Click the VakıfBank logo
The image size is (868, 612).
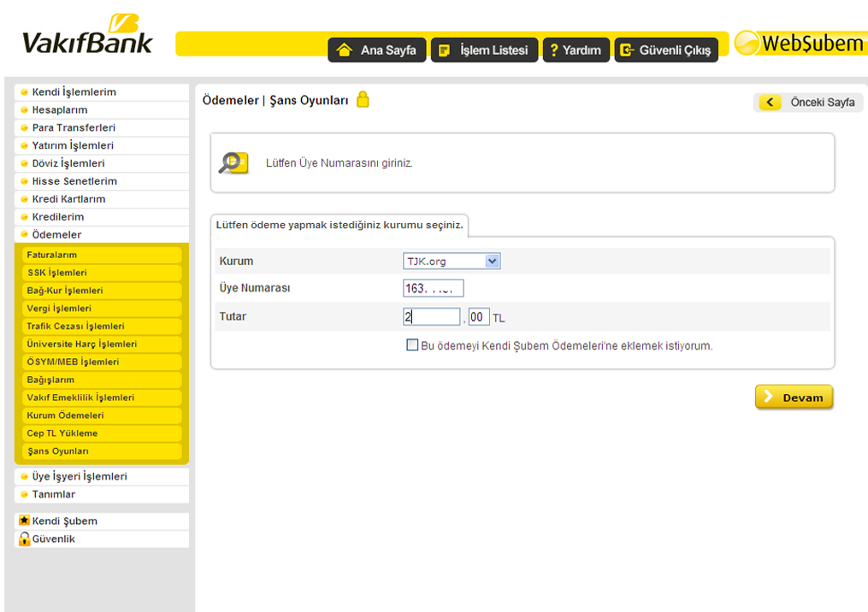(87, 35)
